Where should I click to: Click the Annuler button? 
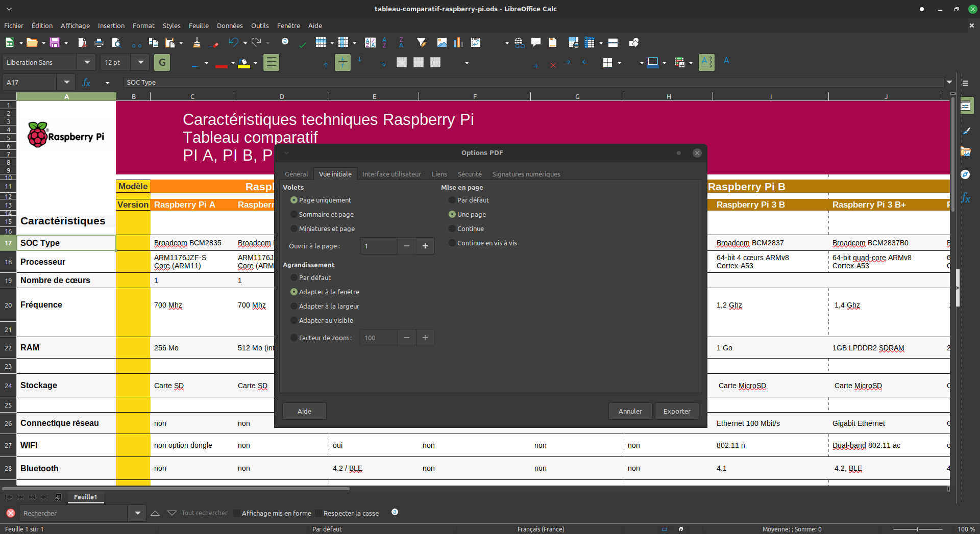pos(630,412)
